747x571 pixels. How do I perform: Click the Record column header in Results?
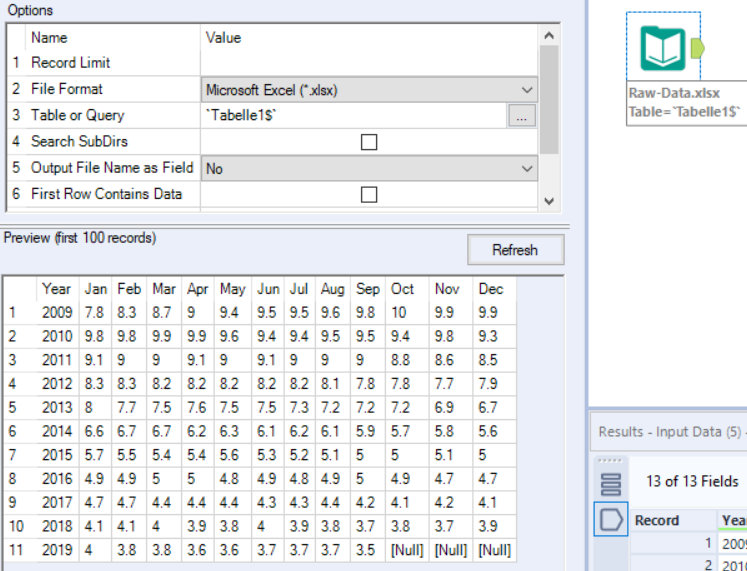(x=656, y=521)
